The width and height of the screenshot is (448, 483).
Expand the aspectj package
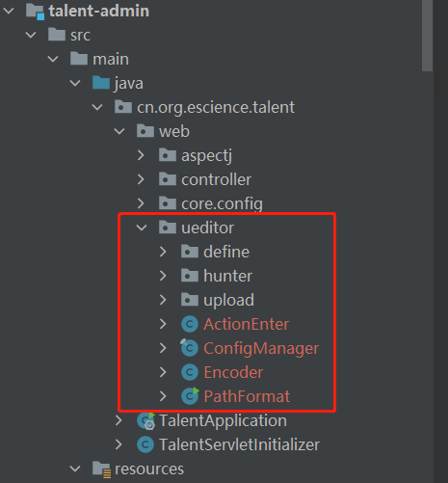tap(141, 155)
